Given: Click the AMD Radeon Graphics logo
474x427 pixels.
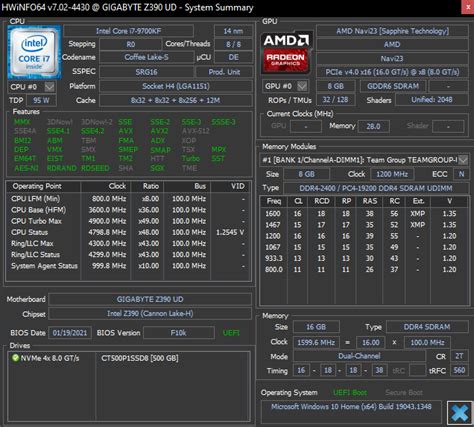Looking at the screenshot, I should point(286,52).
